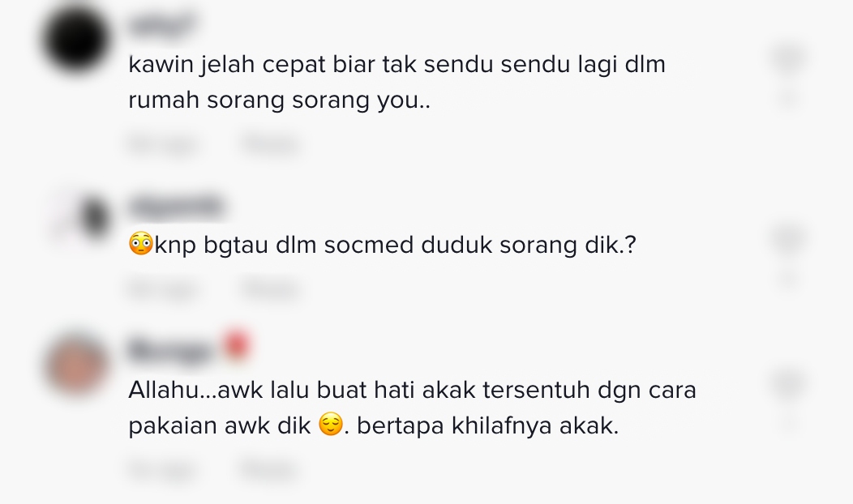Reply to the 'duduk sorang dik' comment
Screen dimensions: 853x504
[x=270, y=289]
